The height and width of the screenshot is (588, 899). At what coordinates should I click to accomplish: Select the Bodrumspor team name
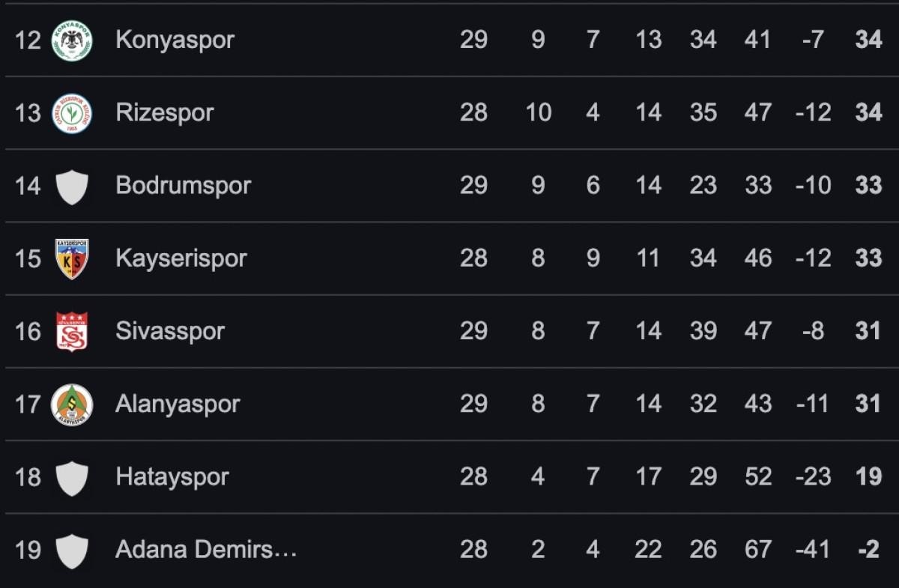[x=183, y=186]
